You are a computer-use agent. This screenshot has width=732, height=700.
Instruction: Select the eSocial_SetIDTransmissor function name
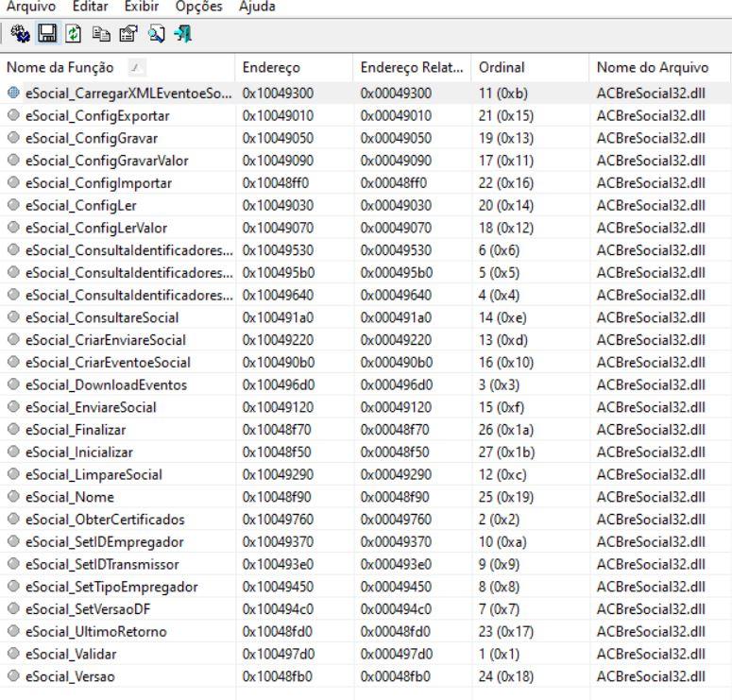coord(102,565)
